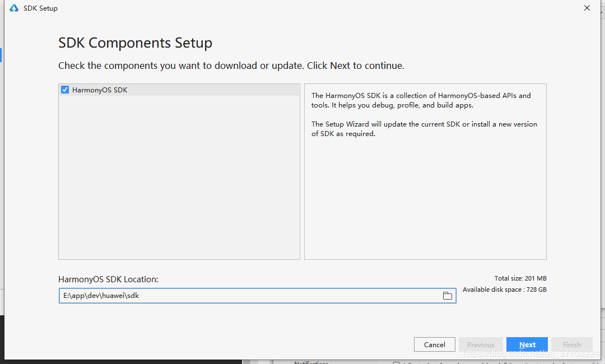Screen dimensions: 605x364
Task: Click Next to continue setup
Action: [527, 344]
